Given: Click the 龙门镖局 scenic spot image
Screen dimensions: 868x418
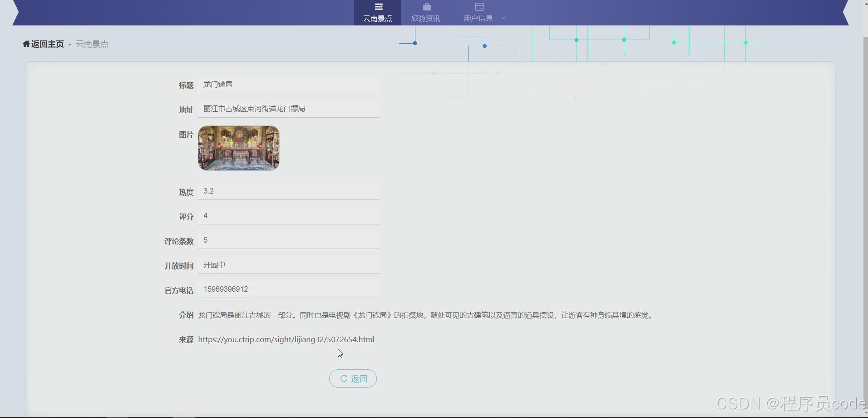Looking at the screenshot, I should (239, 148).
